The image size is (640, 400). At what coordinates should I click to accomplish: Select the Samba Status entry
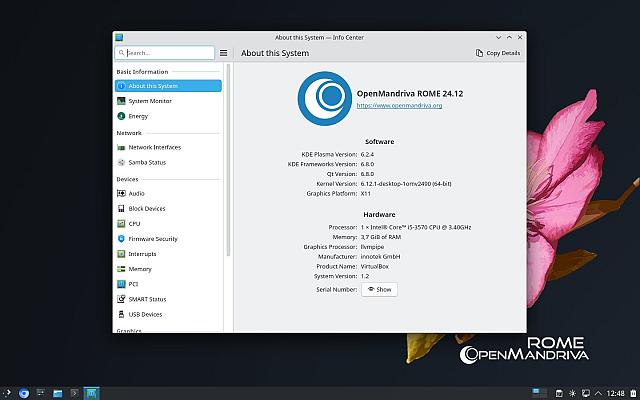pos(168,162)
